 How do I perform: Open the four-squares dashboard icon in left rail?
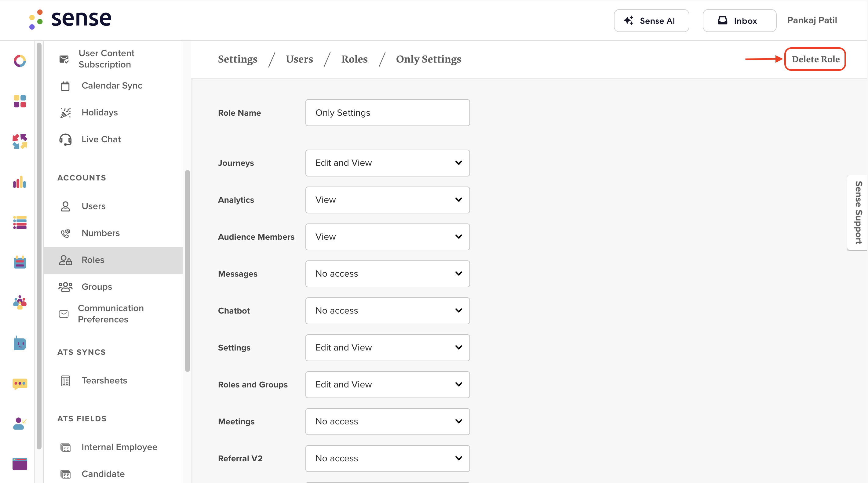[x=20, y=101]
